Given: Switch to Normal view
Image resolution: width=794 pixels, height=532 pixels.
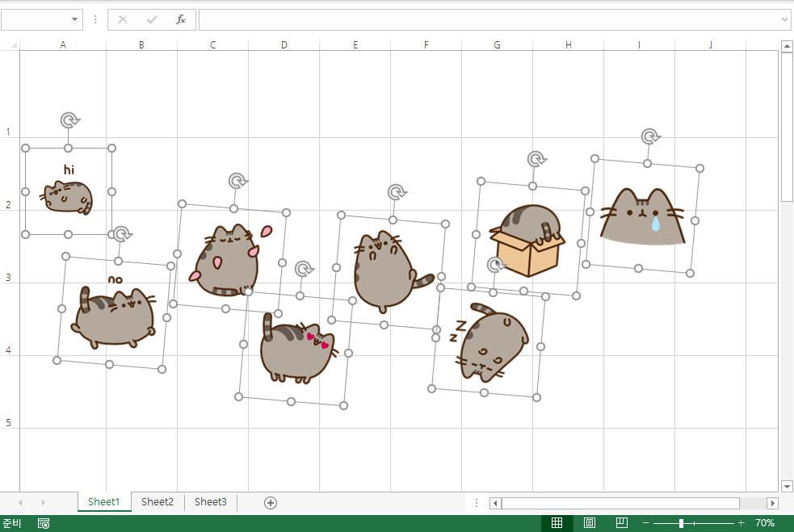Looking at the screenshot, I should [x=557, y=523].
